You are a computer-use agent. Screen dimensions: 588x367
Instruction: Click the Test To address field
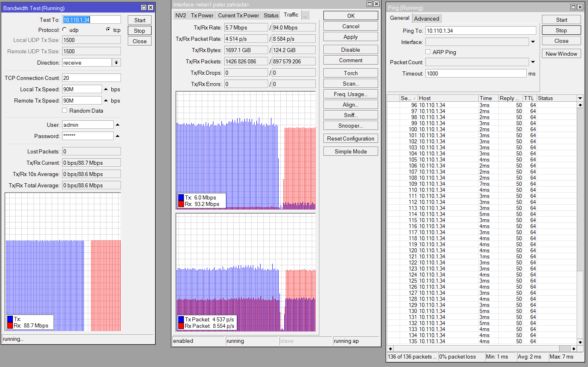coord(92,20)
